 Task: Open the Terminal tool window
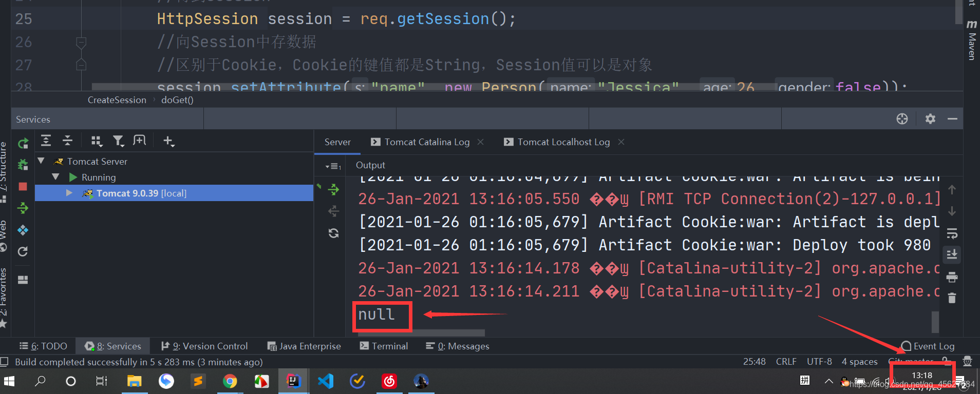point(384,346)
